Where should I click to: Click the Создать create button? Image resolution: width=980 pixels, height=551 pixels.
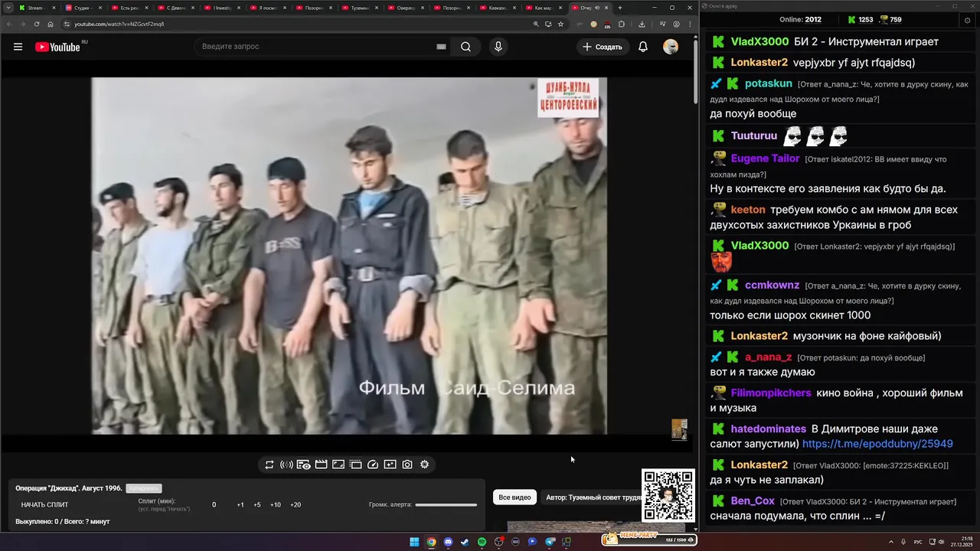(603, 47)
